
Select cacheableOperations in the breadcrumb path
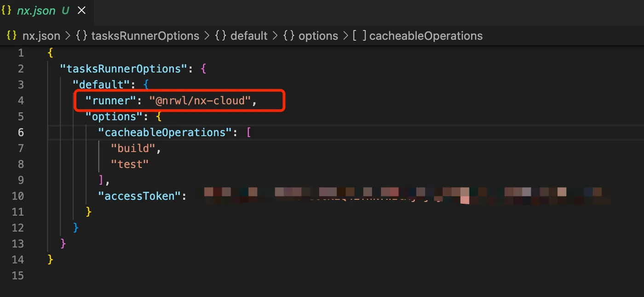click(x=426, y=36)
